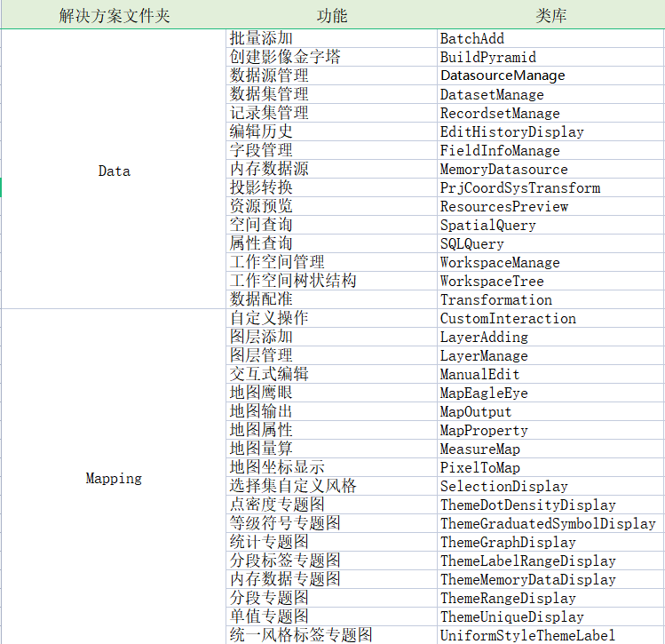This screenshot has height=644, width=665.
Task: Select the DatasourceManage cell
Action: tap(550, 76)
